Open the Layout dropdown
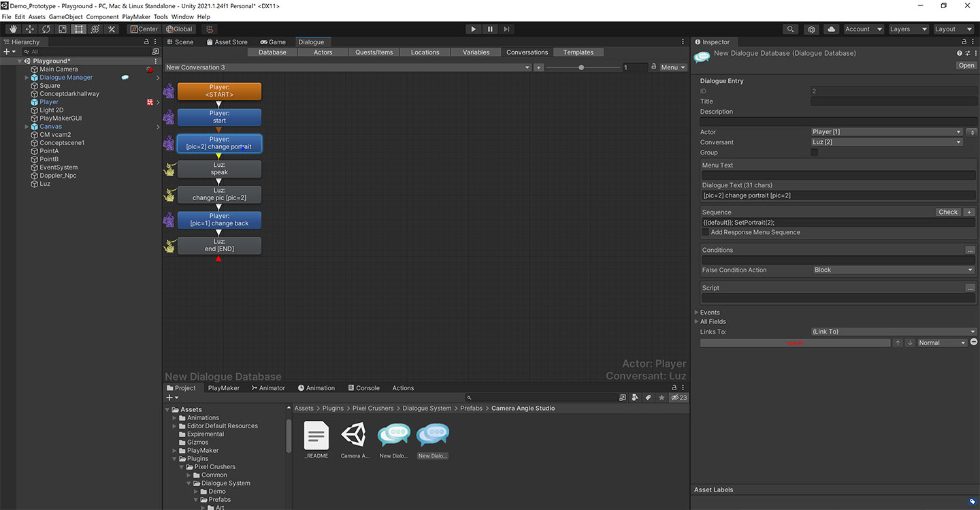Image resolution: width=980 pixels, height=510 pixels. click(x=953, y=29)
